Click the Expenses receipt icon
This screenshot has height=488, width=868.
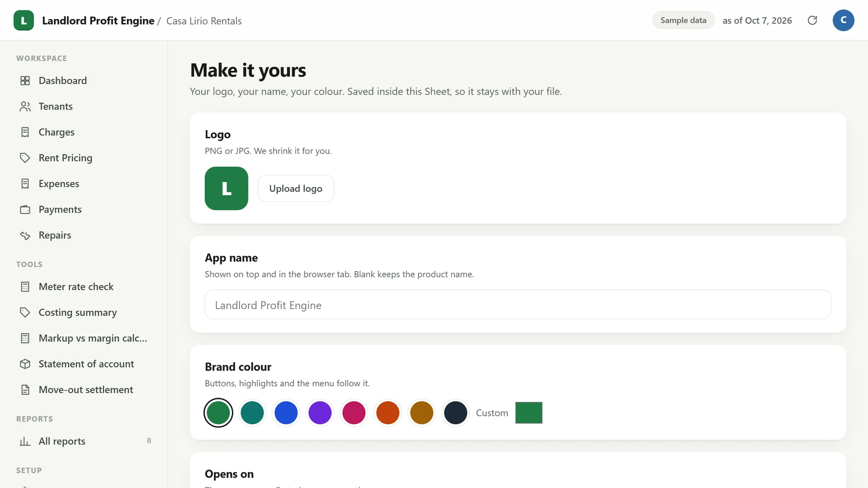[x=25, y=183]
